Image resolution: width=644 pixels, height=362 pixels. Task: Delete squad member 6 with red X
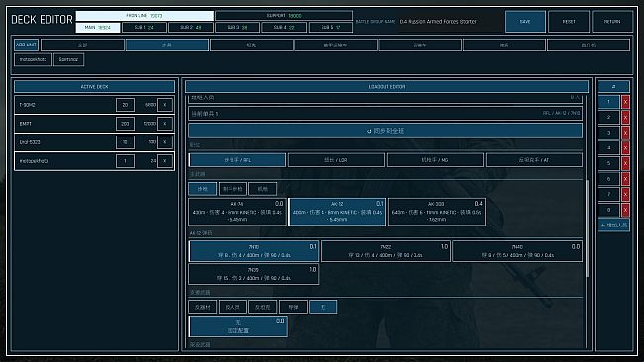tap(625, 179)
